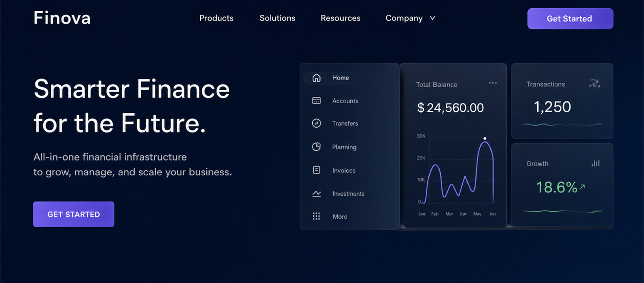Select Transfers label in the sidebar
The image size is (644, 283).
click(x=345, y=124)
